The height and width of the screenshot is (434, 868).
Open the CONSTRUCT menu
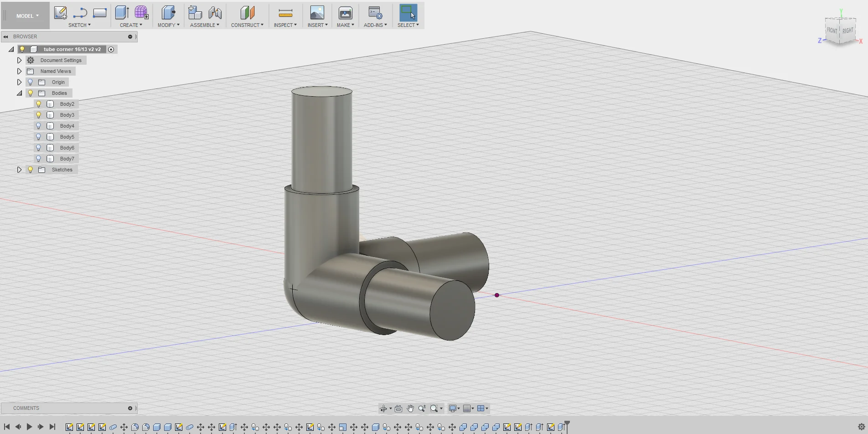point(247,25)
